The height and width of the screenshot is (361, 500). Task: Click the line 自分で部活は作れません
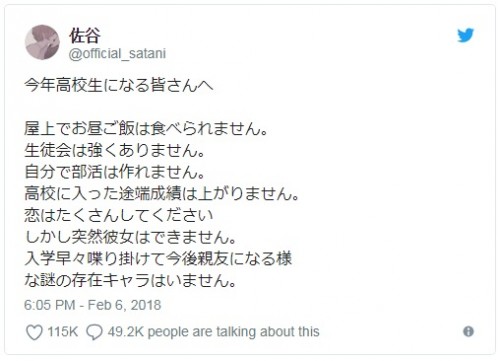[114, 172]
